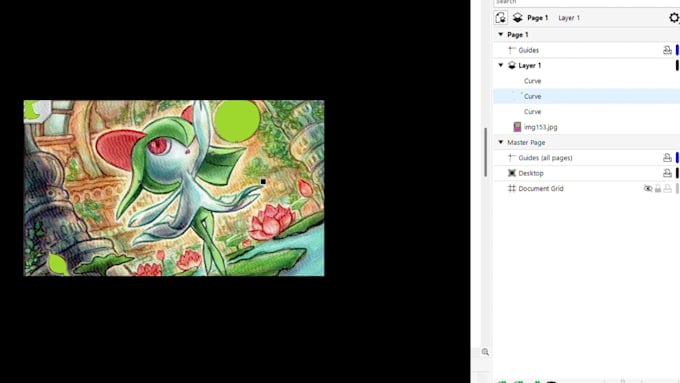Collapse the Master Page section
This screenshot has height=383, width=680.
pos(501,142)
